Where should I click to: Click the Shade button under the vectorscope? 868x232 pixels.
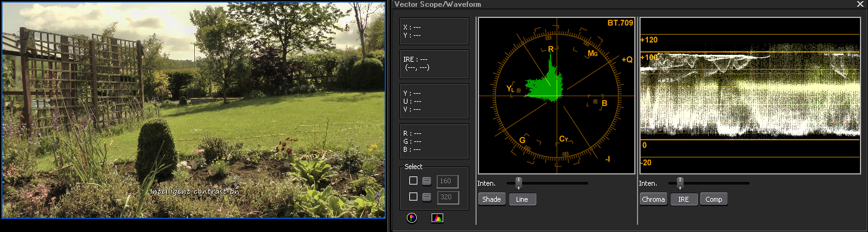[491, 199]
